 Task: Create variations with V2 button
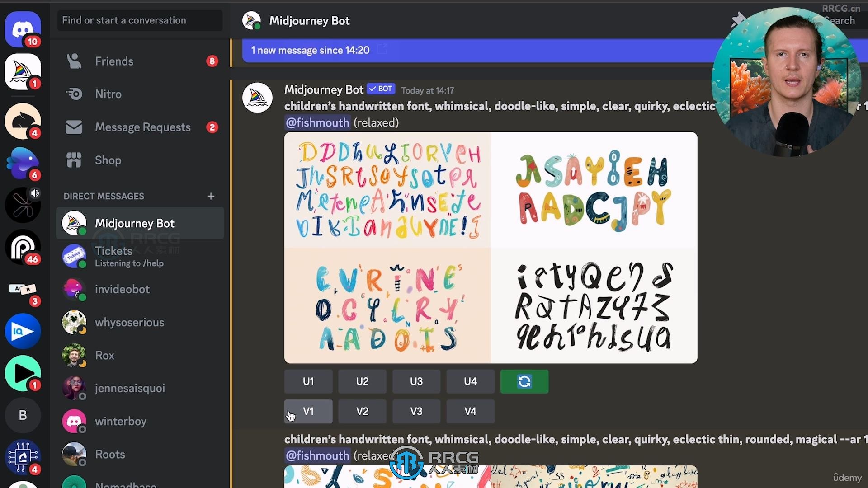pos(362,411)
